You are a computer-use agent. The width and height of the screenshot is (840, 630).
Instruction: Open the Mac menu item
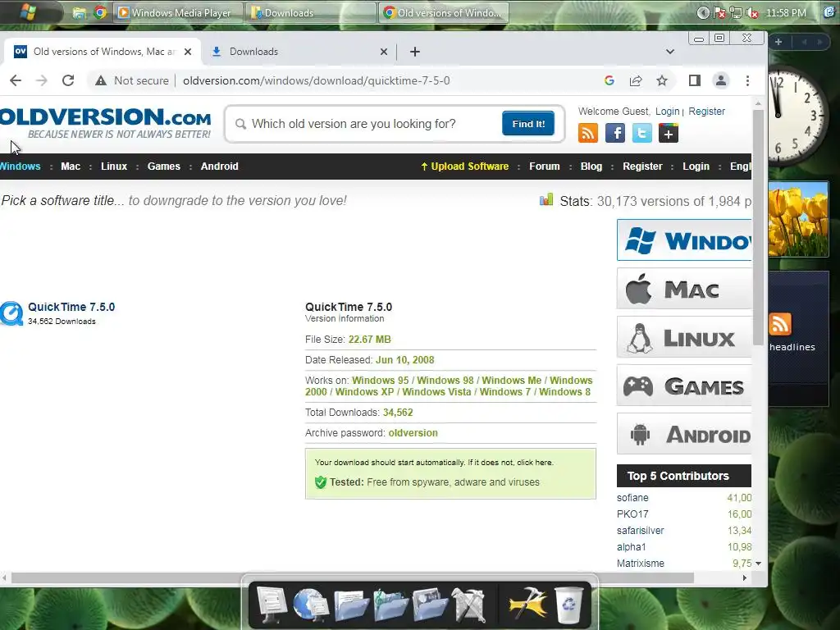tap(71, 166)
